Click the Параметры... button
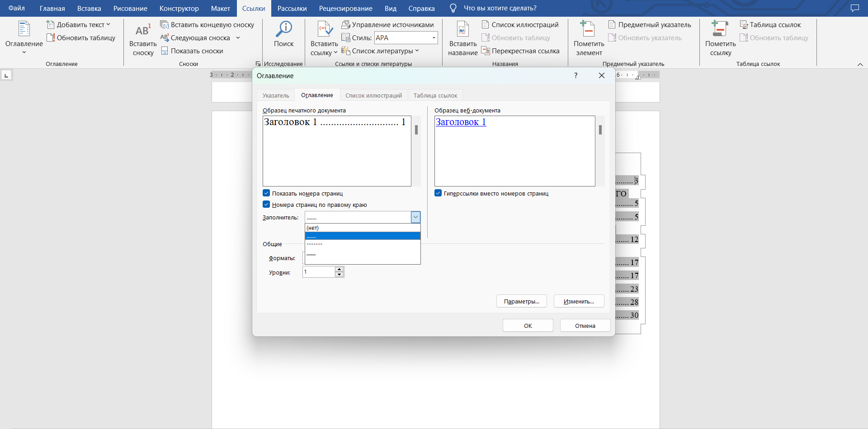Screen dimensions: 868x429 tap(522, 301)
